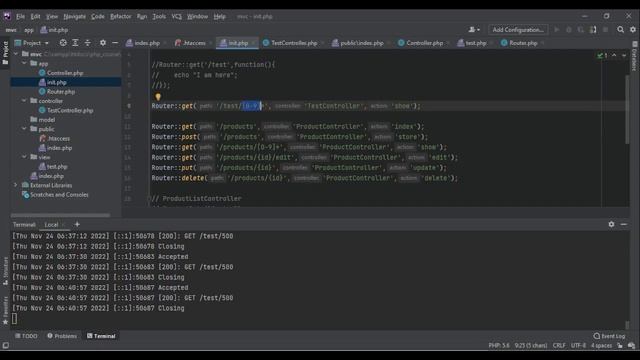Click the Search Everywhere magnifier icon
The image size is (640, 360).
(620, 30)
